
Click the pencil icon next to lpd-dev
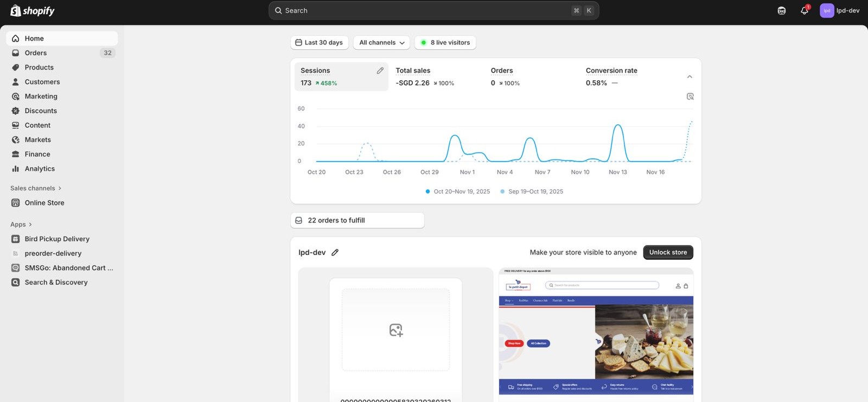(x=335, y=252)
